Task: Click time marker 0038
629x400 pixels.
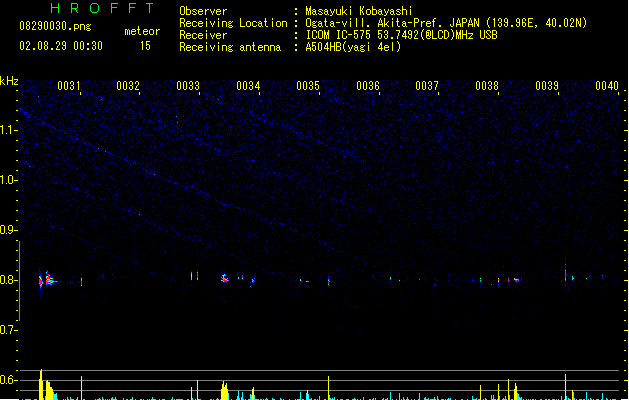Action: (487, 86)
